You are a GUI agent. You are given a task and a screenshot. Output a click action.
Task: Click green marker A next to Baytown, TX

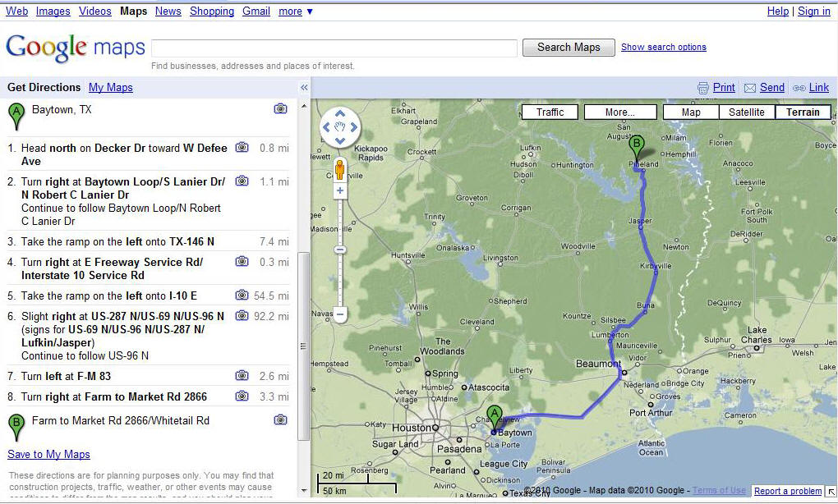16,117
